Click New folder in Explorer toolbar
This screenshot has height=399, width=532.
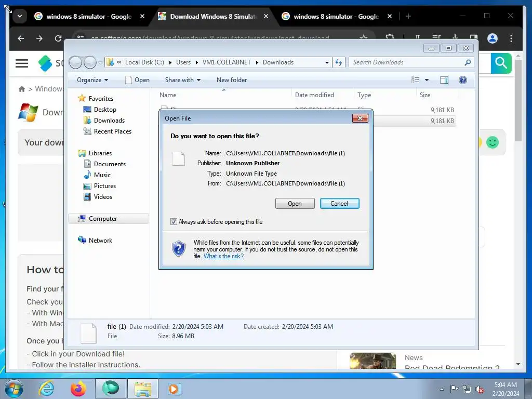pyautogui.click(x=232, y=80)
